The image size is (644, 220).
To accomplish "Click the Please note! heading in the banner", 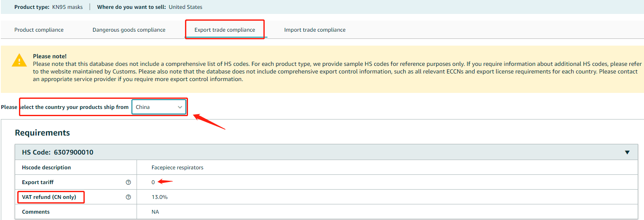I will [x=50, y=56].
